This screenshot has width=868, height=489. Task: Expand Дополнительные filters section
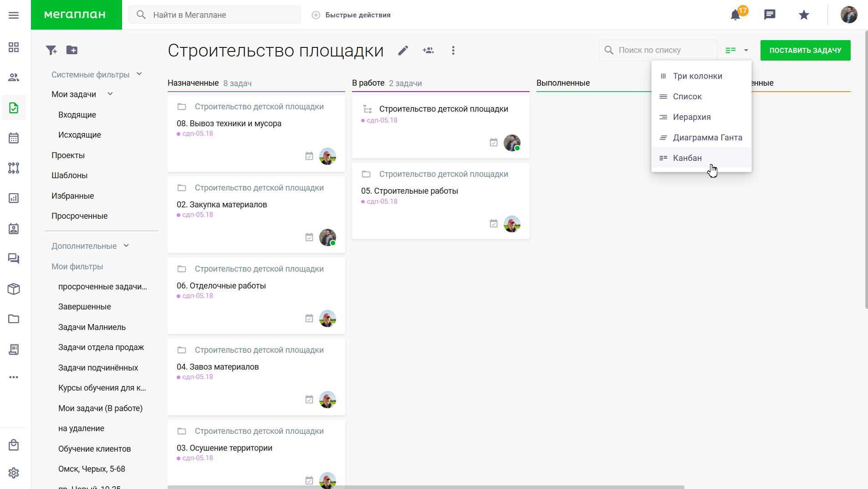coord(126,246)
